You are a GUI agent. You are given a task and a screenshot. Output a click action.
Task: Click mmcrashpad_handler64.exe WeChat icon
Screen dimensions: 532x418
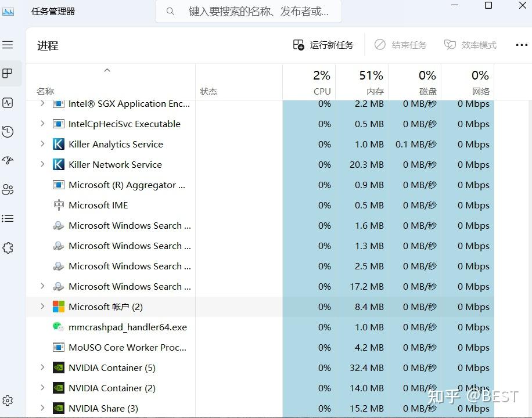click(x=58, y=327)
